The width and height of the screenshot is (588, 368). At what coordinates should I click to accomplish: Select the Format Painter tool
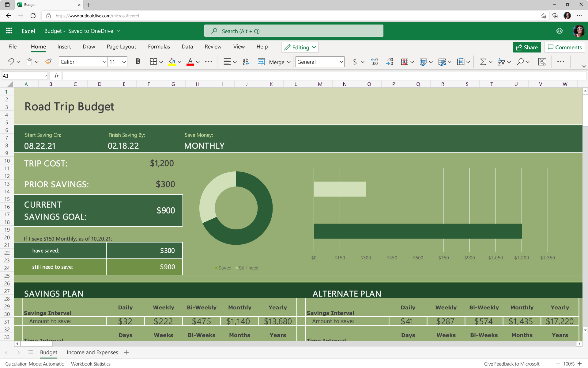pyautogui.click(x=48, y=62)
